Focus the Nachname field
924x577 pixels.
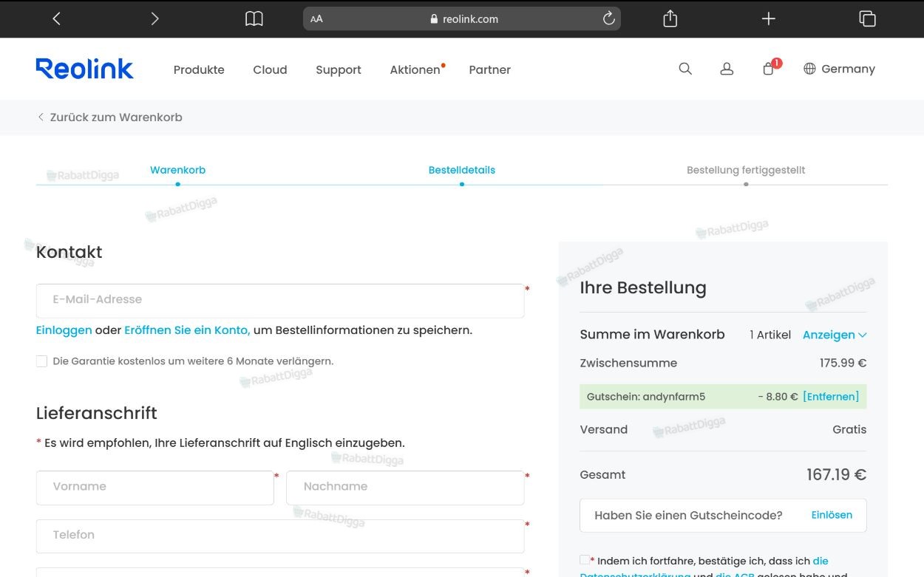(x=405, y=488)
